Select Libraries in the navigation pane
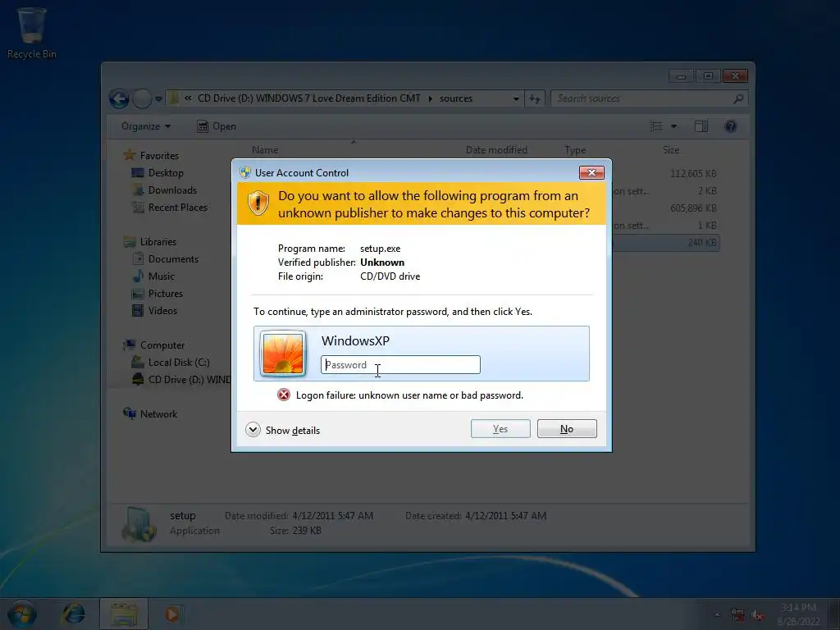 tap(149, 242)
